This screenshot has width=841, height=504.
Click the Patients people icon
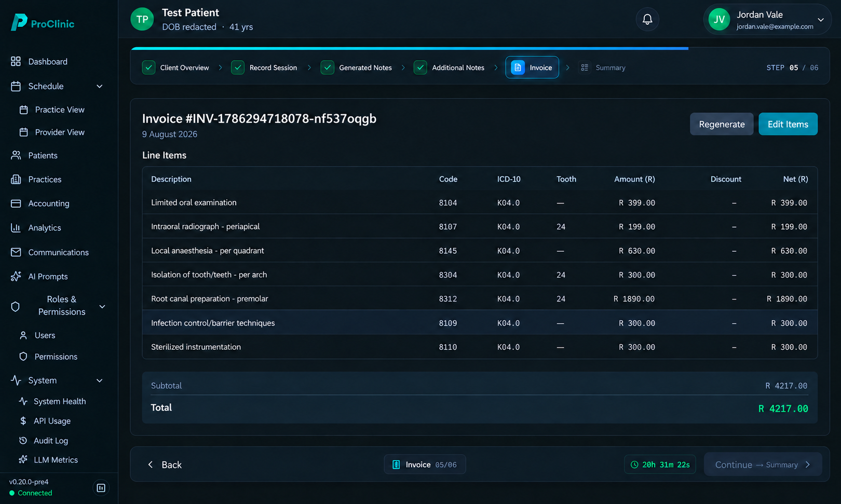click(16, 155)
